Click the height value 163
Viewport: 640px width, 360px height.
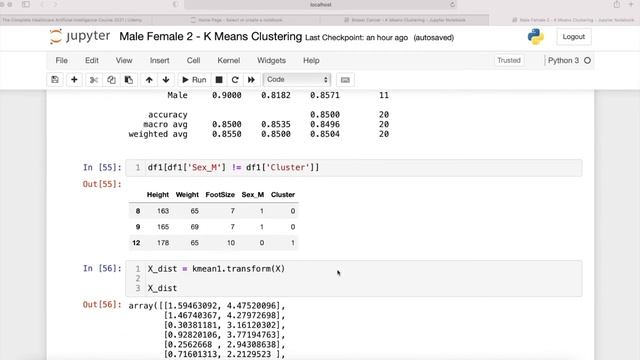[163, 211]
